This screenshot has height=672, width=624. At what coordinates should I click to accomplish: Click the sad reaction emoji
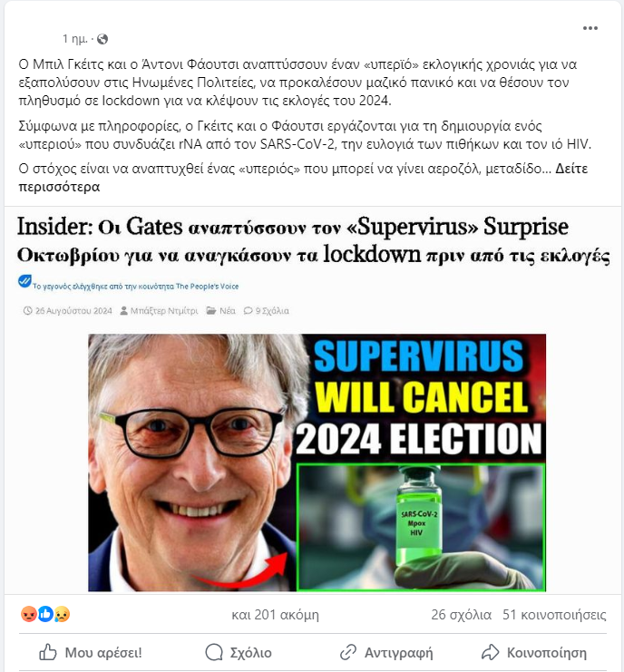pos(63,614)
